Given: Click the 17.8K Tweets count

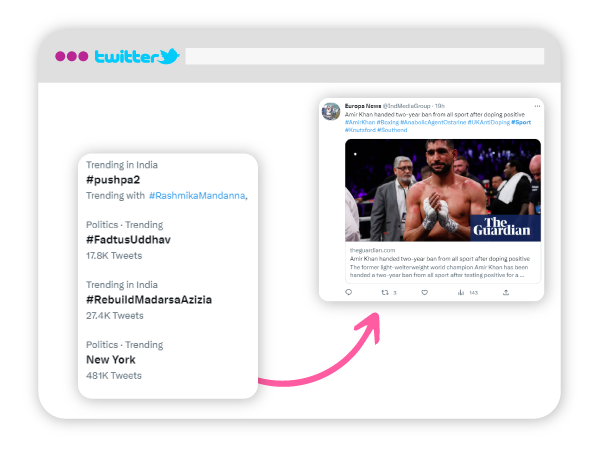Looking at the screenshot, I should 114,256.
